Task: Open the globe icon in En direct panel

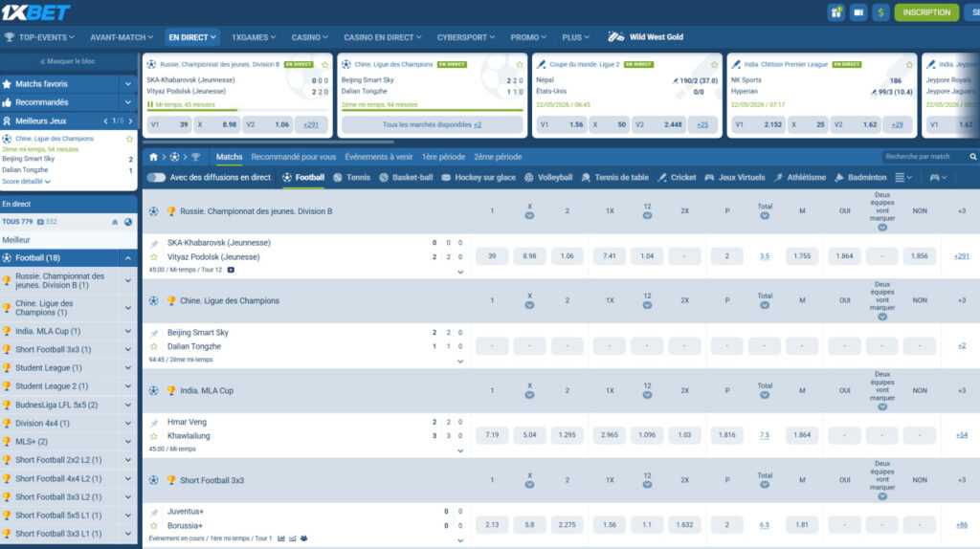Action: click(x=128, y=222)
